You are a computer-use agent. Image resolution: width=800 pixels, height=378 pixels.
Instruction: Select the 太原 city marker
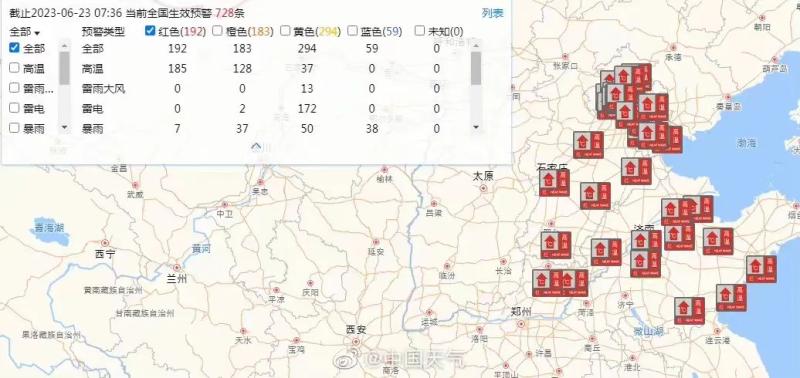coord(483,188)
